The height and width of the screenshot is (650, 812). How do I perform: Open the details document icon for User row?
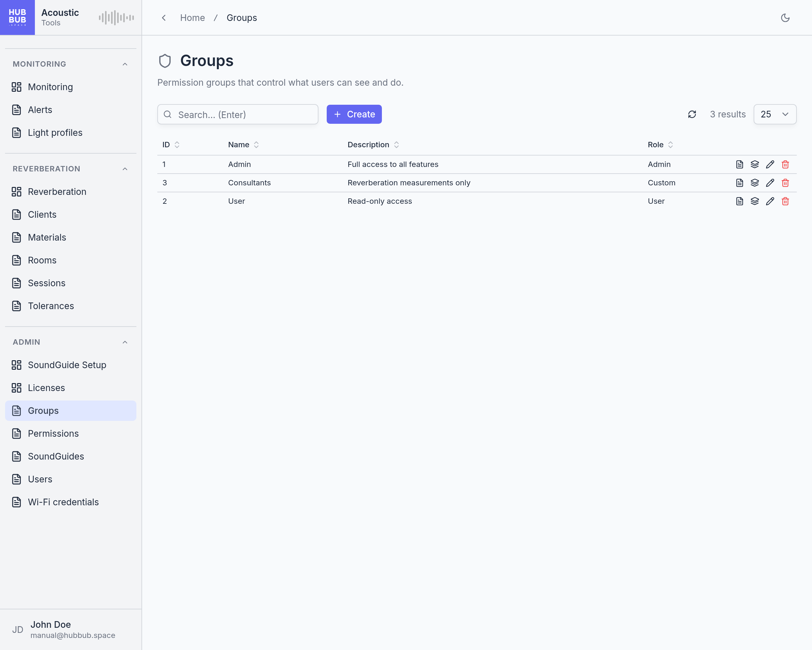tap(739, 201)
